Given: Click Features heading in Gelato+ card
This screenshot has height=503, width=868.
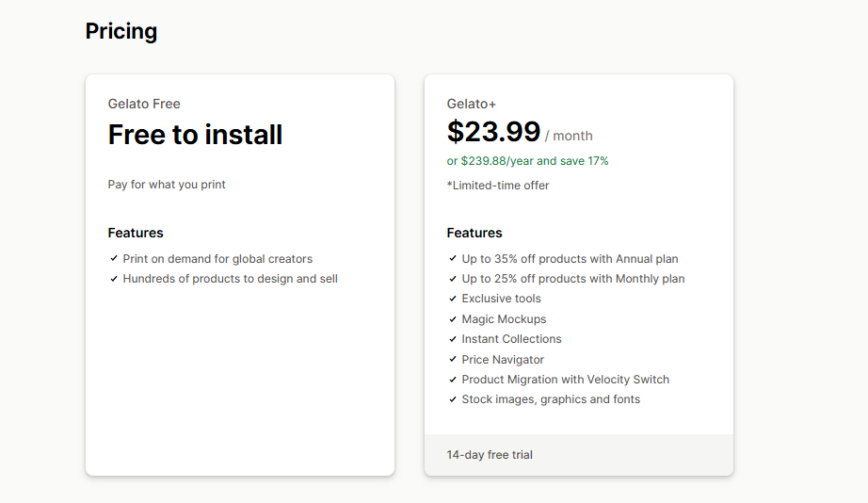Looking at the screenshot, I should click(474, 233).
